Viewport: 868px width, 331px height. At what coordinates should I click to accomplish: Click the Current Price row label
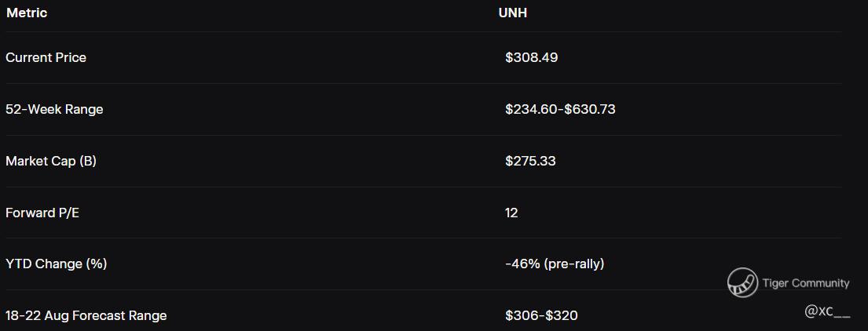pyautogui.click(x=46, y=57)
